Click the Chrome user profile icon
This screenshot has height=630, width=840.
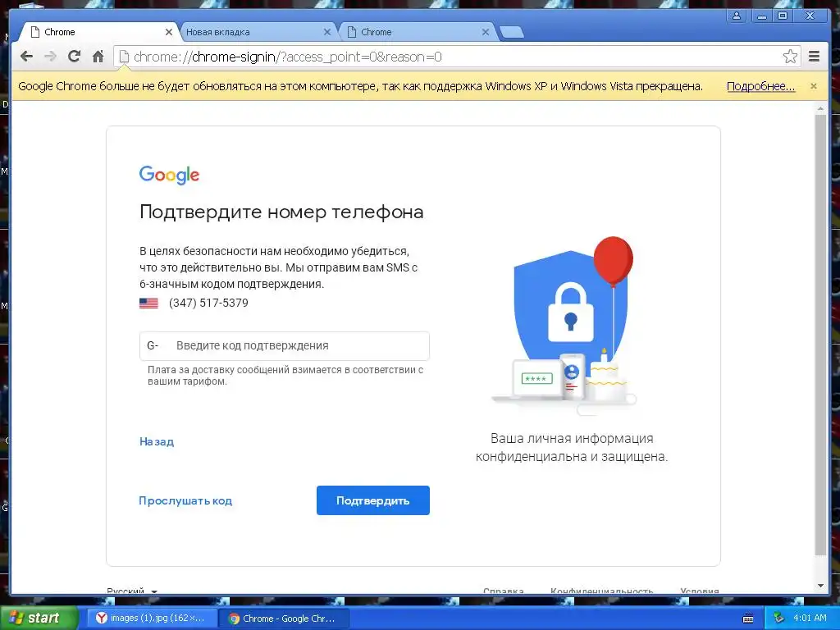[x=737, y=16]
